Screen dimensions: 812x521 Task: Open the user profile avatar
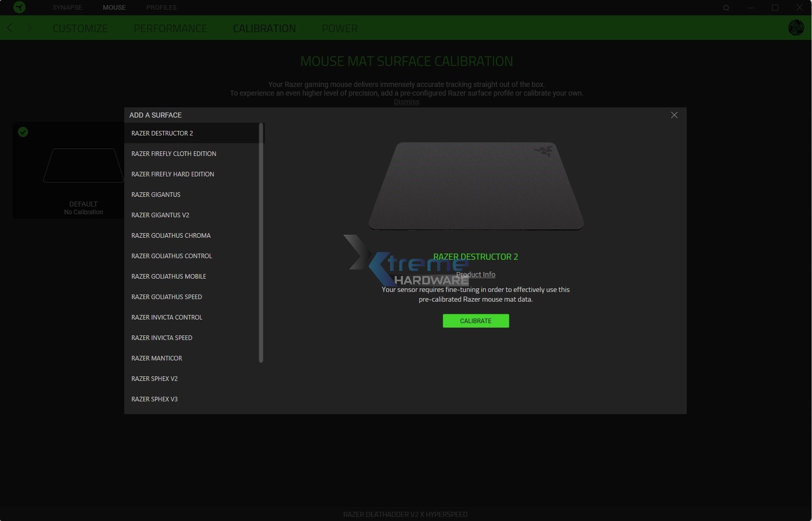[796, 28]
